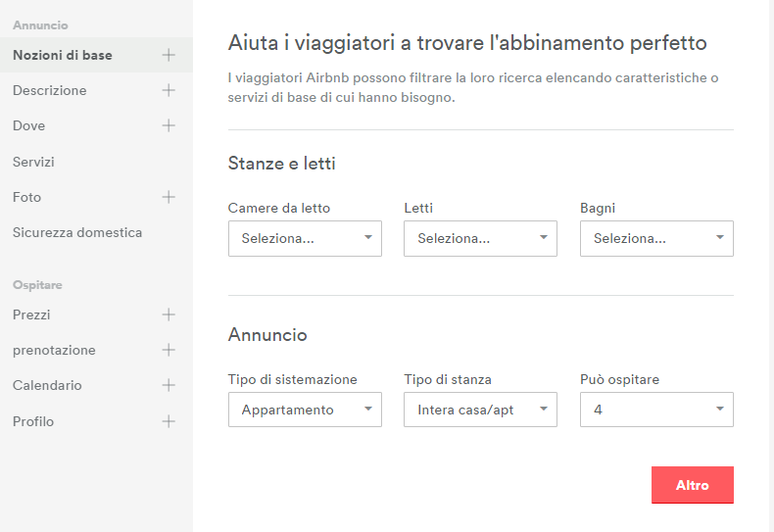Click the plus icon beside Prezzi
The height and width of the screenshot is (532, 774).
pyautogui.click(x=169, y=314)
